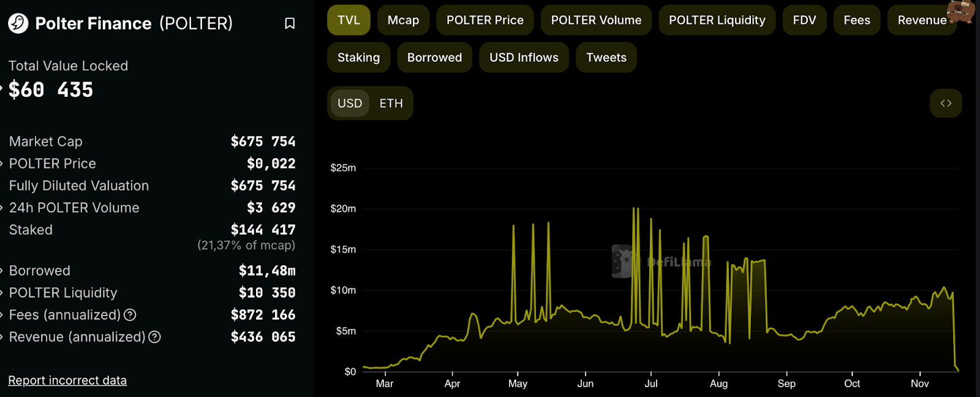Show POLTER Volume on the chart
Screen dimensions: 980x397
pyautogui.click(x=596, y=20)
